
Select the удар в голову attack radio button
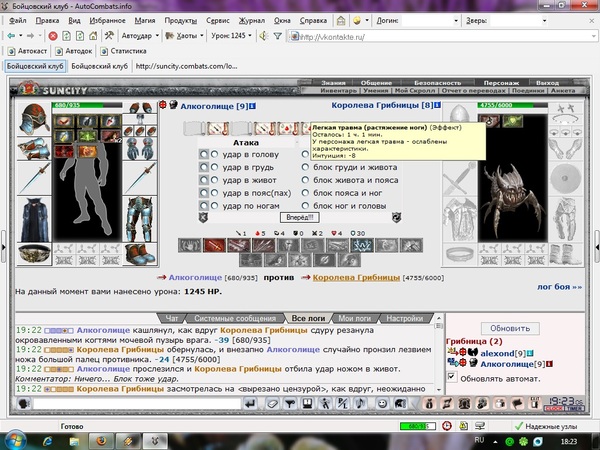pyautogui.click(x=214, y=154)
